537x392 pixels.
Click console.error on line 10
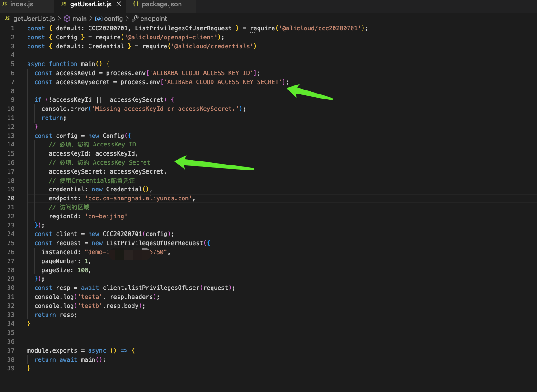tap(65, 109)
